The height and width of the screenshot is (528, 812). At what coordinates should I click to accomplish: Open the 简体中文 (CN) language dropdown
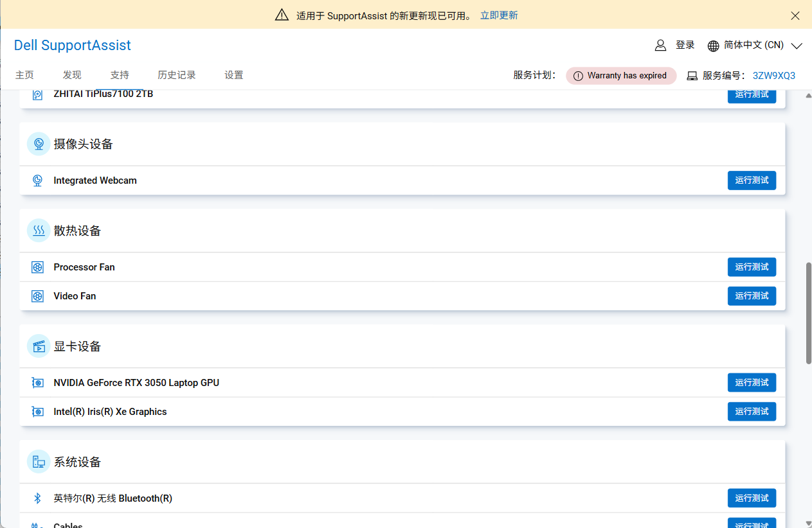pos(762,46)
